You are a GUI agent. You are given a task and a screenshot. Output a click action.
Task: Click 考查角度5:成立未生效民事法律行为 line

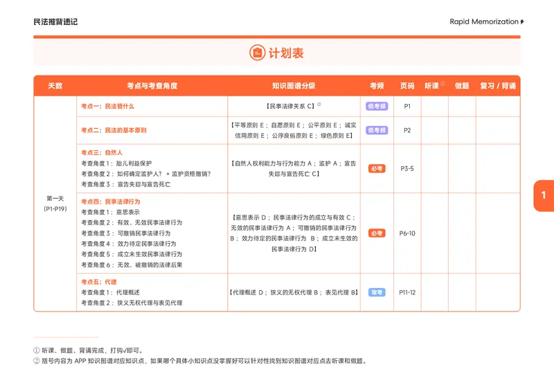[132, 254]
